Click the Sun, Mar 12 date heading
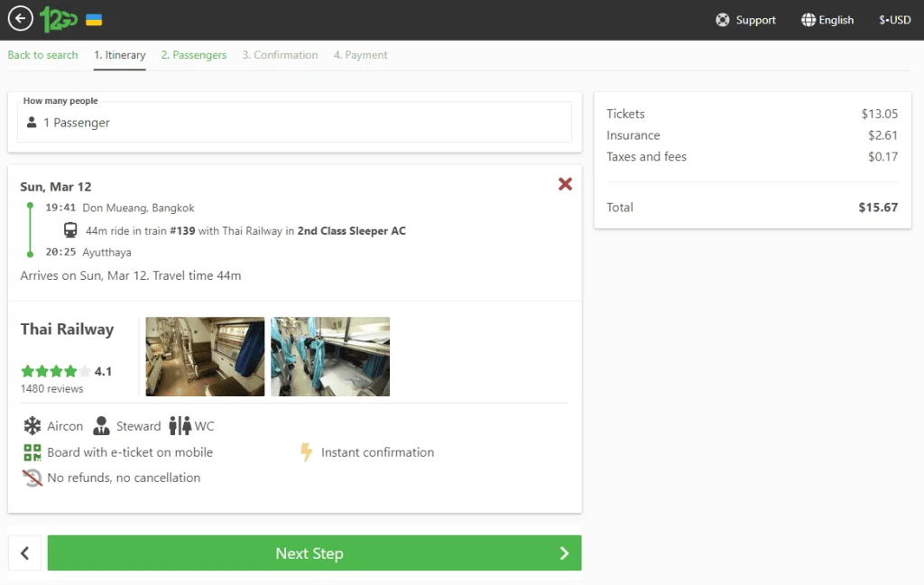The image size is (924, 585). tap(56, 187)
